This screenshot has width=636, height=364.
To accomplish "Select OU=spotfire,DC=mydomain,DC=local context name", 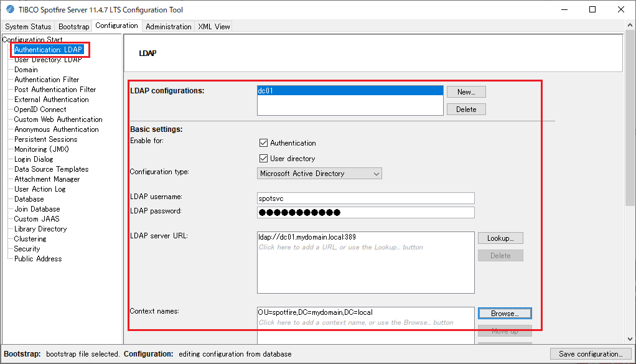I will [x=315, y=312].
